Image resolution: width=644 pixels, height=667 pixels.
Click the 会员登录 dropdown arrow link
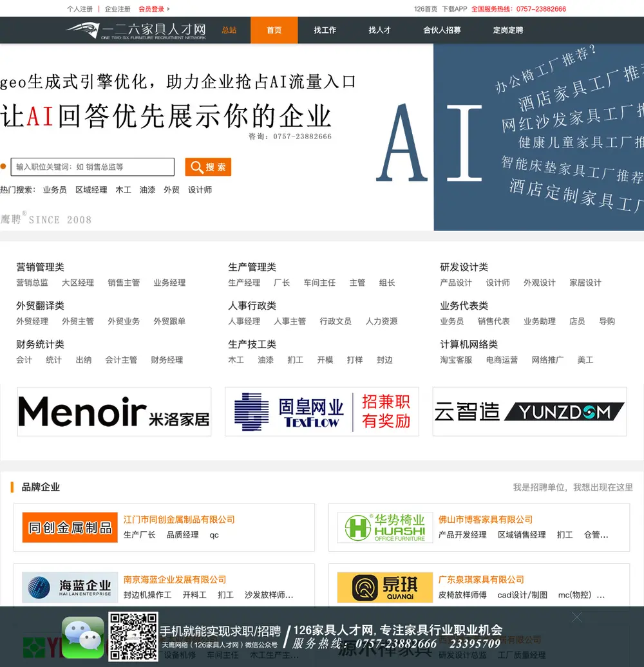coord(153,9)
